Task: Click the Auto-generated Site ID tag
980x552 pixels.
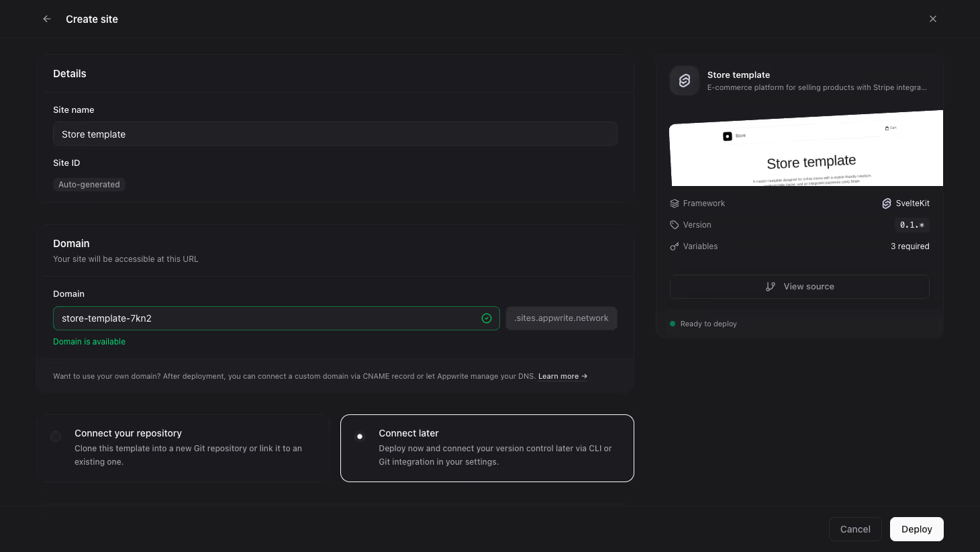Action: point(89,185)
